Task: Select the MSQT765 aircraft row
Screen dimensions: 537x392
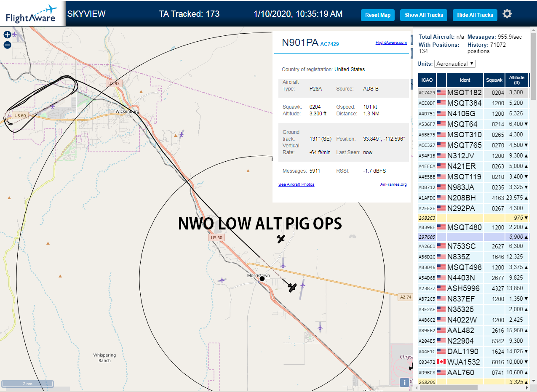Action: point(473,145)
